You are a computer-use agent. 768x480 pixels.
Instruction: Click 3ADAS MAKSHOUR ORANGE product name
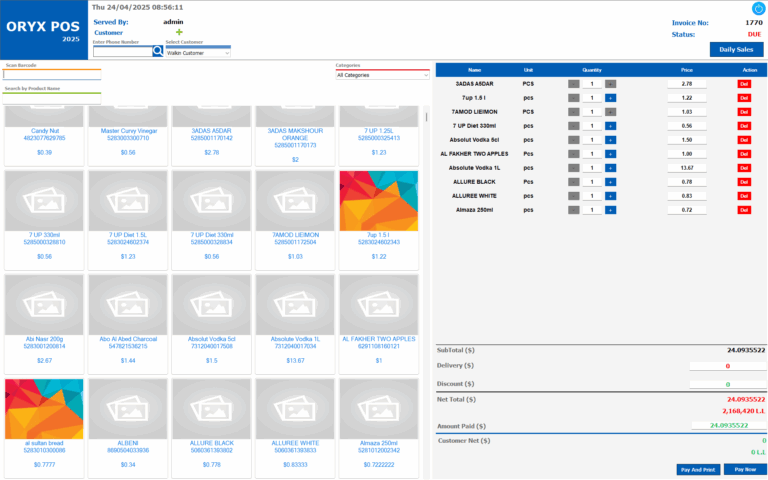point(295,134)
